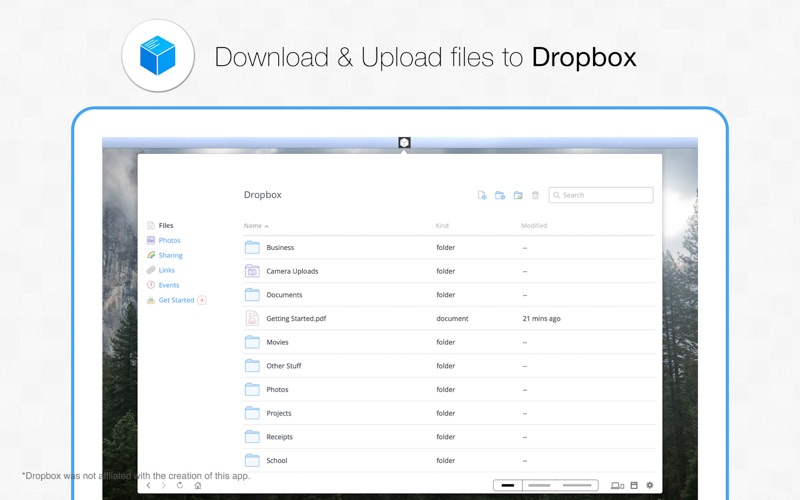Click the '21 mins ago' modified value
The height and width of the screenshot is (500, 800).
tap(541, 318)
